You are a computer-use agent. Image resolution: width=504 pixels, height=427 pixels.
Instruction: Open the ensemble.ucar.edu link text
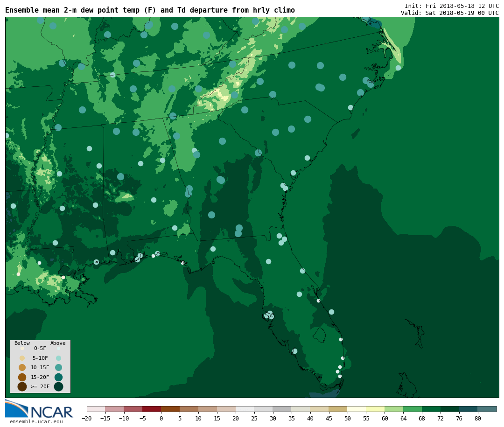tap(36, 421)
